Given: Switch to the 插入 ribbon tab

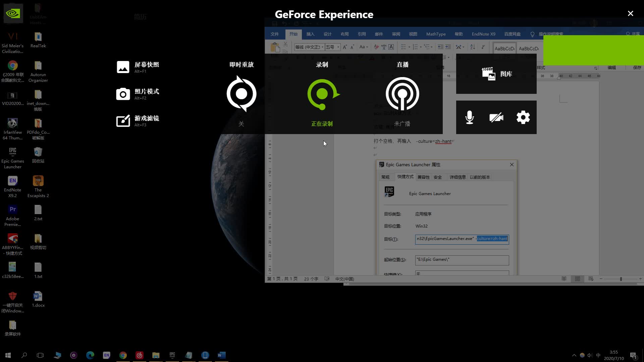Looking at the screenshot, I should tap(310, 34).
